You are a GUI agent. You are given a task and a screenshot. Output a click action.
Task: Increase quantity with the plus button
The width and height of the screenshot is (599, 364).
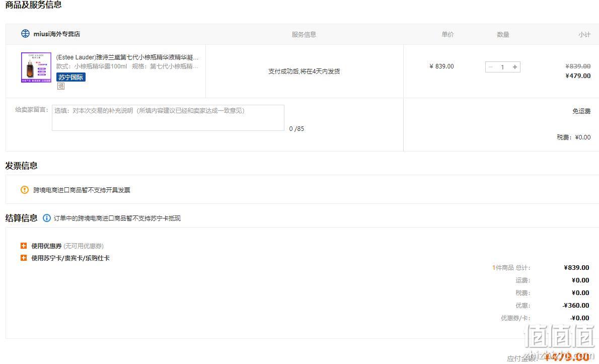point(515,67)
